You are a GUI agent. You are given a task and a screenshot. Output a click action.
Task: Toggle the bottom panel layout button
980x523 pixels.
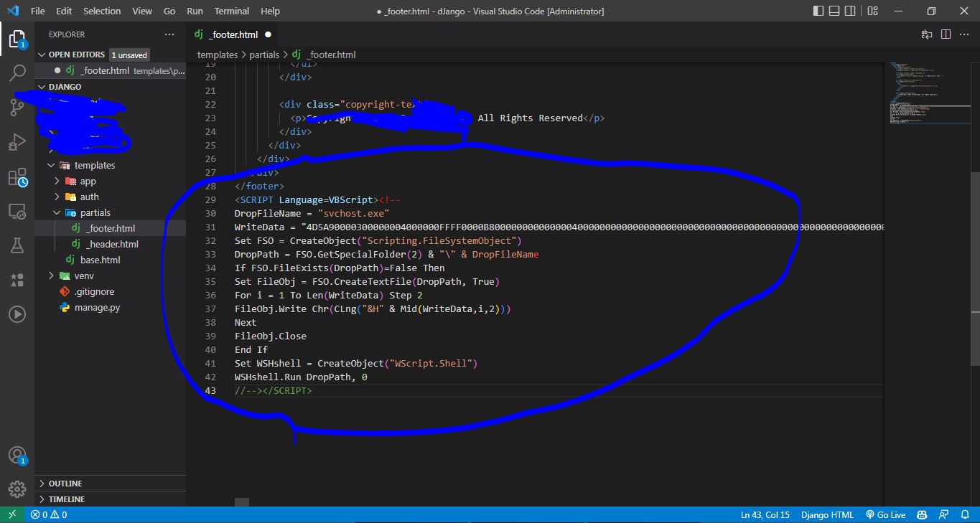point(834,11)
